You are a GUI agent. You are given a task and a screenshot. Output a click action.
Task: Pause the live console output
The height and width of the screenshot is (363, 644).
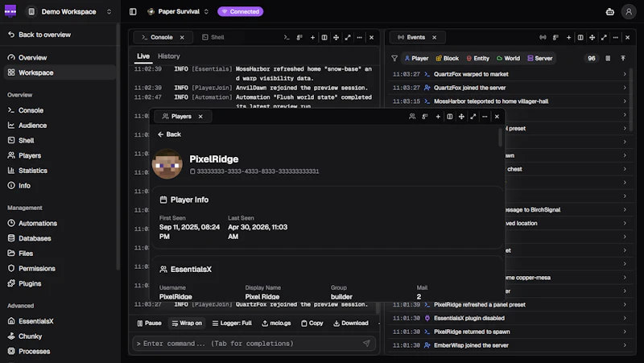tap(149, 324)
